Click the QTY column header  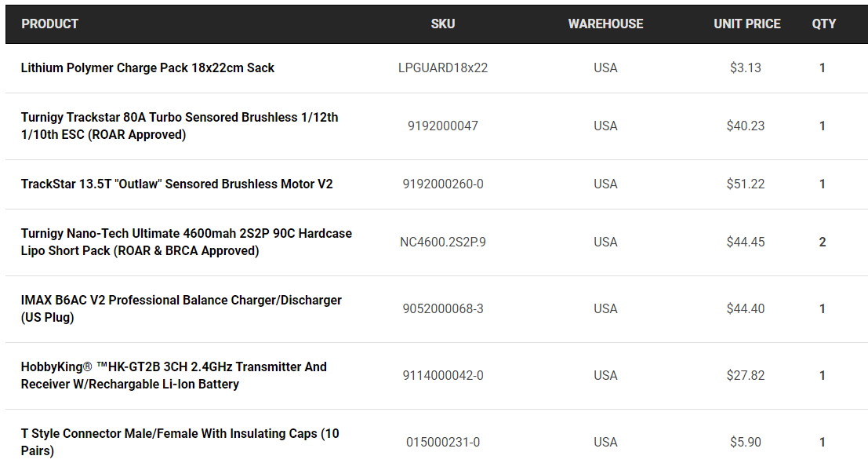(x=824, y=24)
